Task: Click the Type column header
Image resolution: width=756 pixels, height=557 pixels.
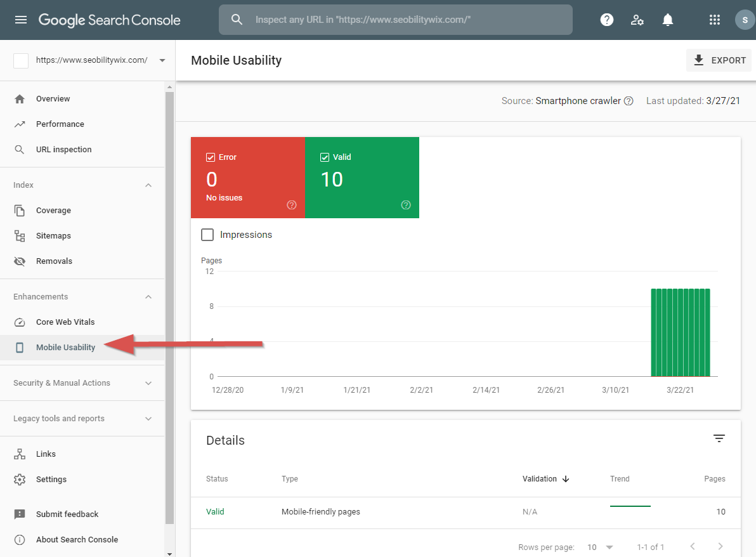Action: pos(290,479)
